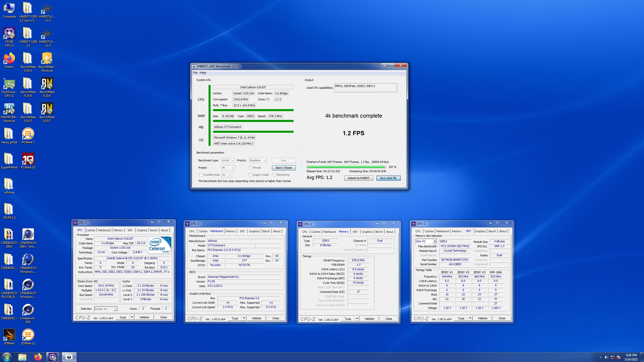Click the DRAM Frequency '978.6 MHz' value
This screenshot has height=362, width=644.
click(358, 260)
